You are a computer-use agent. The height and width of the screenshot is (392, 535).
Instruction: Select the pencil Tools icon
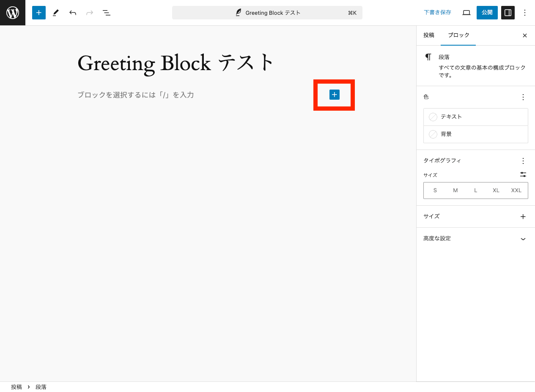[x=56, y=13]
